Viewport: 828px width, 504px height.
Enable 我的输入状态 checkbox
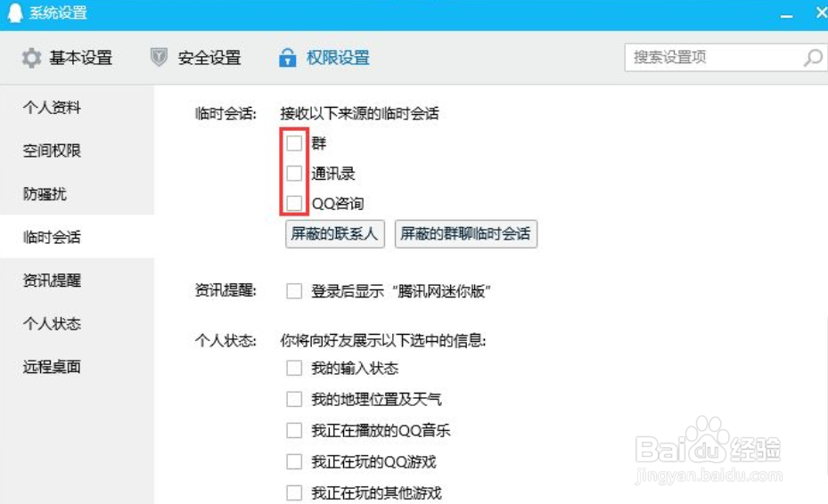(294, 368)
